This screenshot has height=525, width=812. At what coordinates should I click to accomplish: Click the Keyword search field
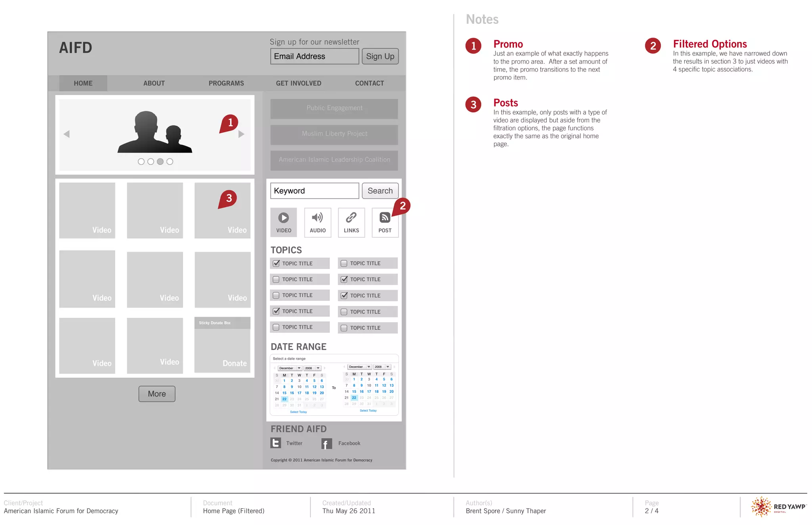tap(314, 191)
